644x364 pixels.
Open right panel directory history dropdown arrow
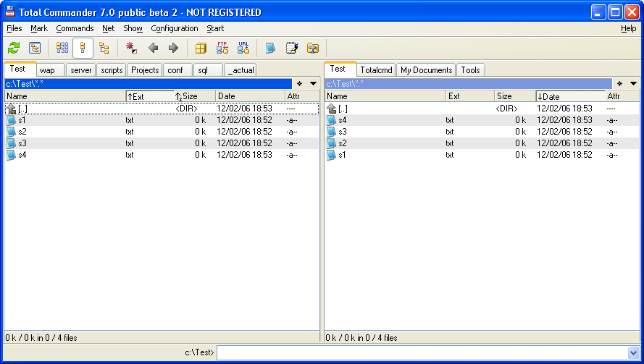[x=633, y=84]
